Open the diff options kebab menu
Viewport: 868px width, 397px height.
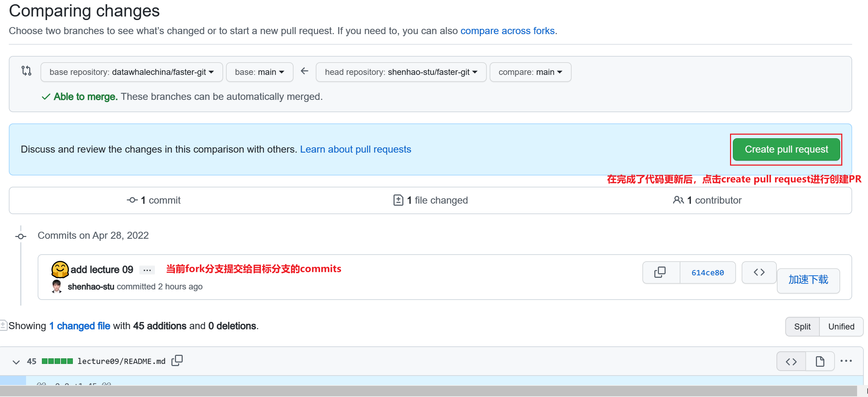tap(846, 361)
